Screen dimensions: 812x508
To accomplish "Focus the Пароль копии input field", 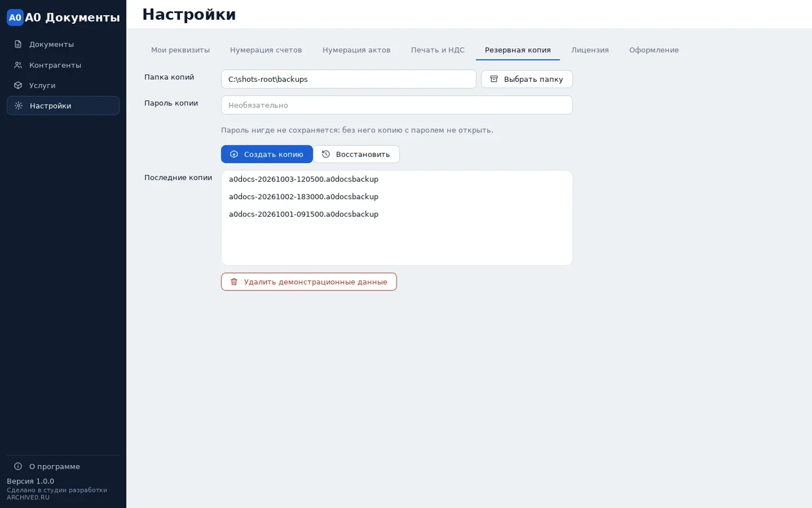I will point(397,105).
